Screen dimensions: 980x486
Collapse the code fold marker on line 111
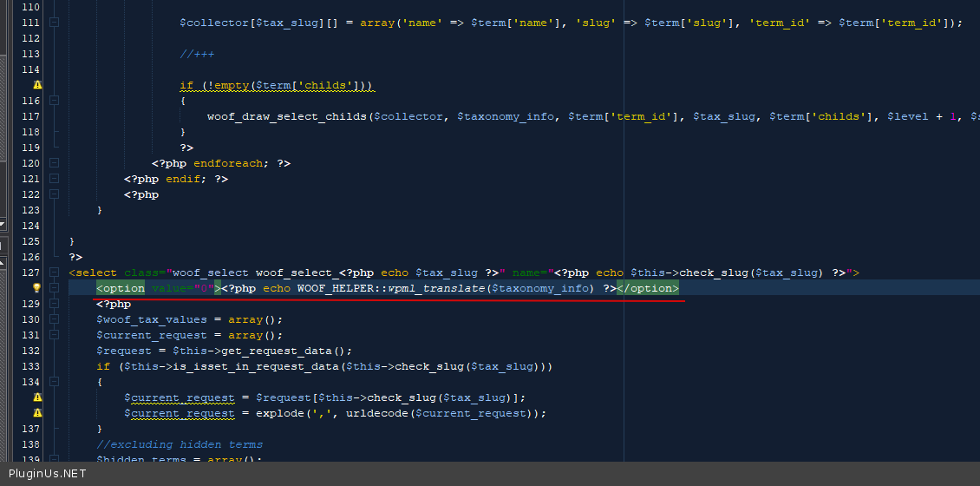pyautogui.click(x=54, y=23)
